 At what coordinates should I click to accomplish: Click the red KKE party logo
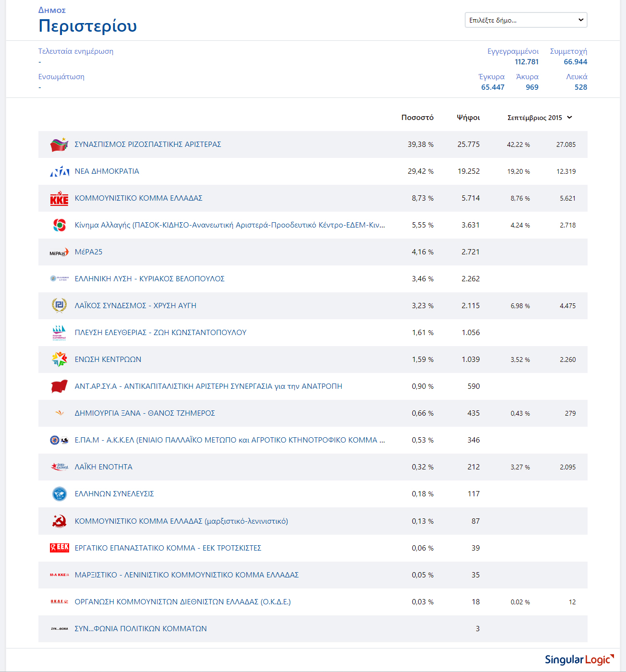point(59,198)
